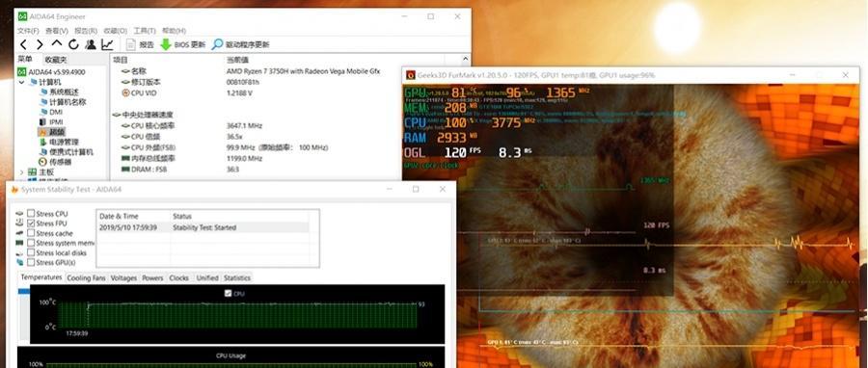This screenshot has height=368, width=868.
Task: Uncheck the Stress FPU checkbox
Action: pos(31,223)
